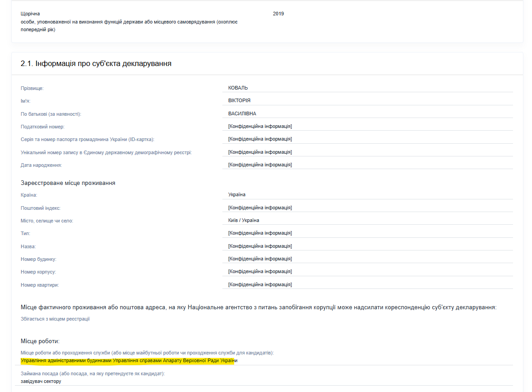Click the patronymic value ВАСИЛІВНА

click(242, 113)
